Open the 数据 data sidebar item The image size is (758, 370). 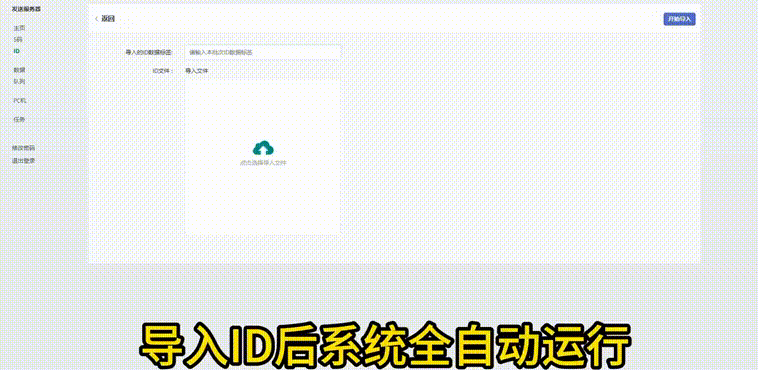point(19,70)
